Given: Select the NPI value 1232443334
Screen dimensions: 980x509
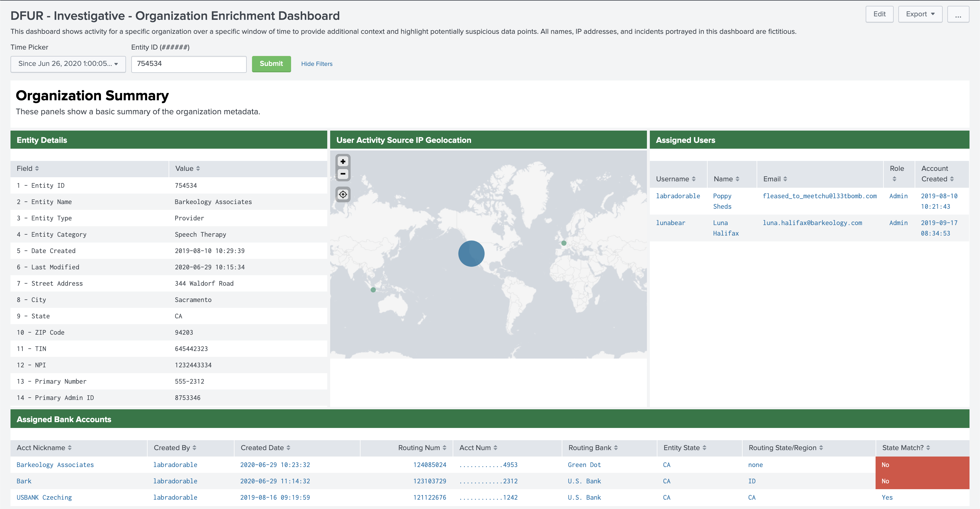Looking at the screenshot, I should click(193, 365).
